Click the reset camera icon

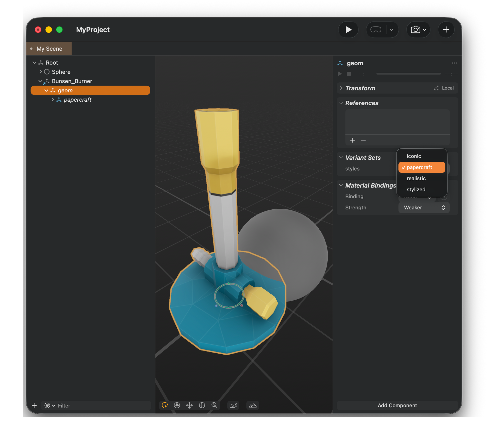pyautogui.click(x=233, y=405)
